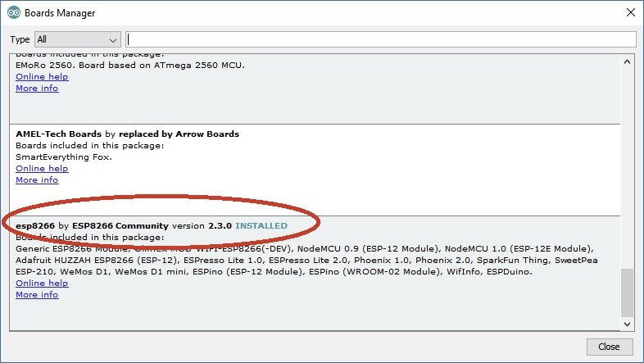Click the text 'SmartEverything Fox.'

point(64,157)
